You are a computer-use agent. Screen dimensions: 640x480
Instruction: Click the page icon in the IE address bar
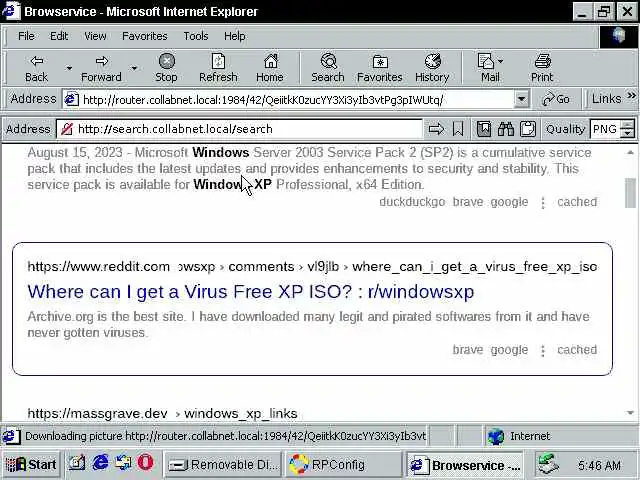click(71, 100)
